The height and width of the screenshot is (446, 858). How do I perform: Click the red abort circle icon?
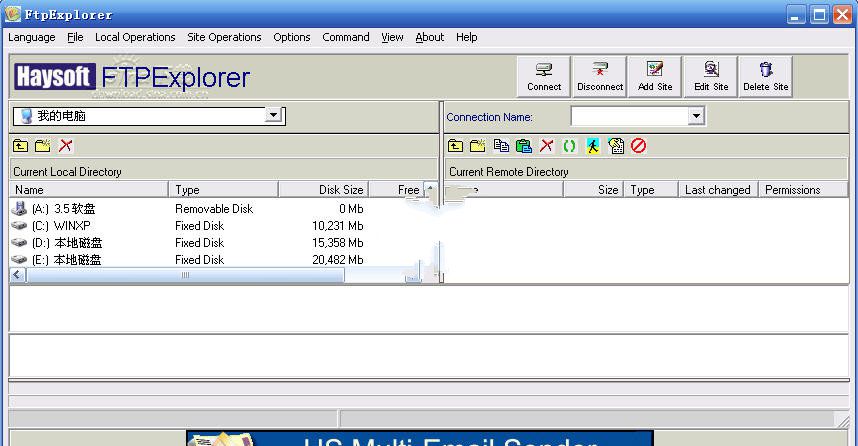coord(639,146)
